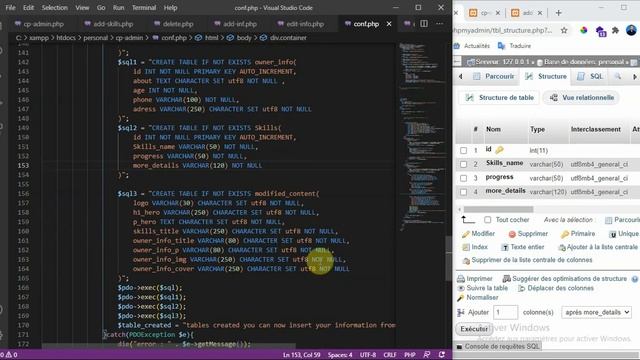Change line endings via CRLF entry
Screen dimensions: 640x360
click(x=390, y=355)
